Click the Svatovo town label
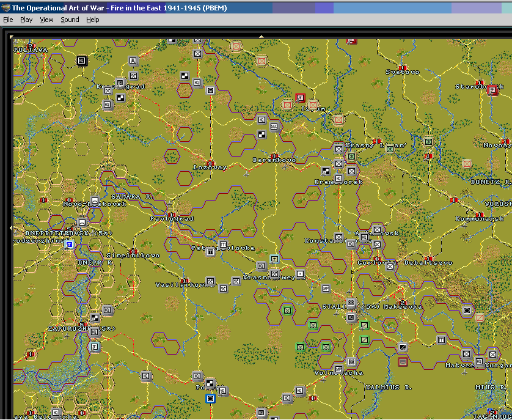Screen dimensions: 512x420 pyautogui.click(x=402, y=72)
